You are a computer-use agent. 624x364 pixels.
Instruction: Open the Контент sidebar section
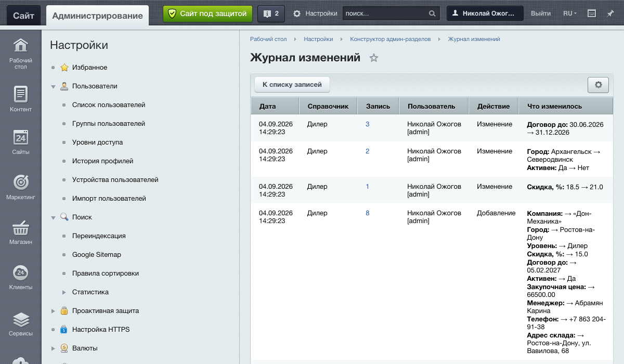(20, 99)
